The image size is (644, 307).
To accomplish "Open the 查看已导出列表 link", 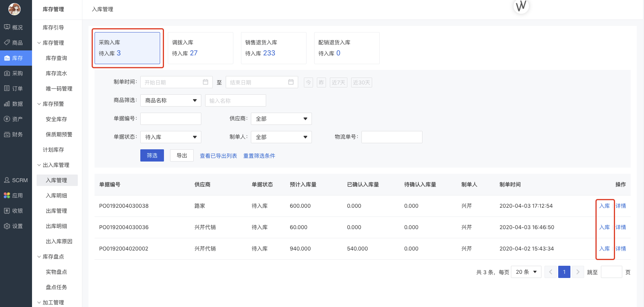I will (218, 156).
